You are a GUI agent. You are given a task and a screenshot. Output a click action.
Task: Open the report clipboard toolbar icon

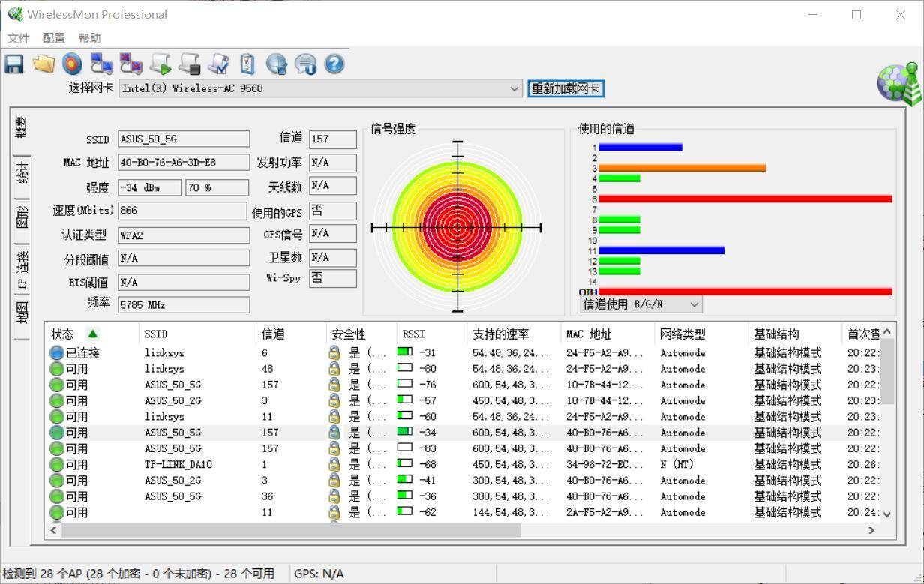click(x=247, y=64)
